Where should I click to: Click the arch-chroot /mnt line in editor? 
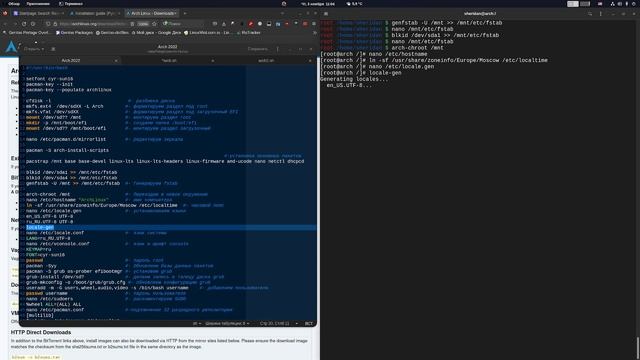click(x=48, y=194)
